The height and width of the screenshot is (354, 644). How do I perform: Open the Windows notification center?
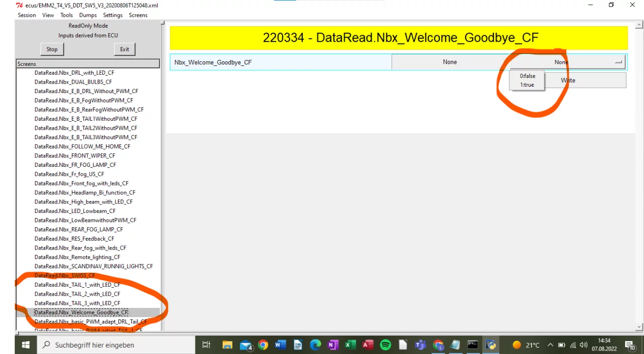(x=630, y=345)
